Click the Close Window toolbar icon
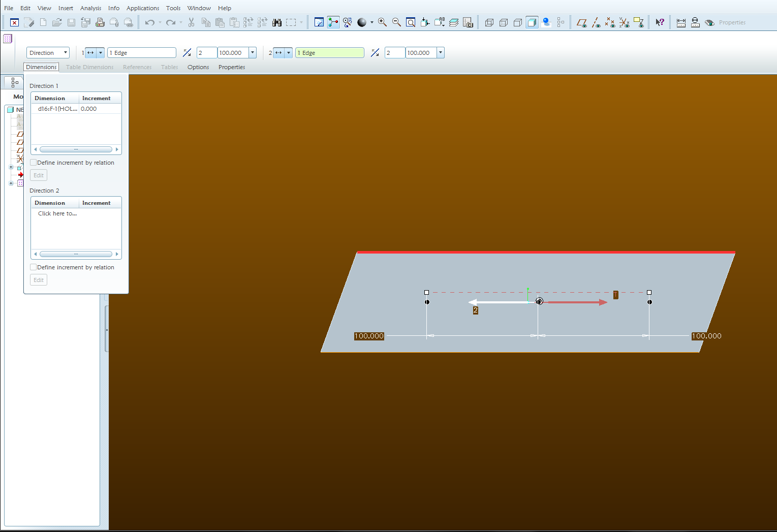The image size is (777, 532). click(14, 22)
